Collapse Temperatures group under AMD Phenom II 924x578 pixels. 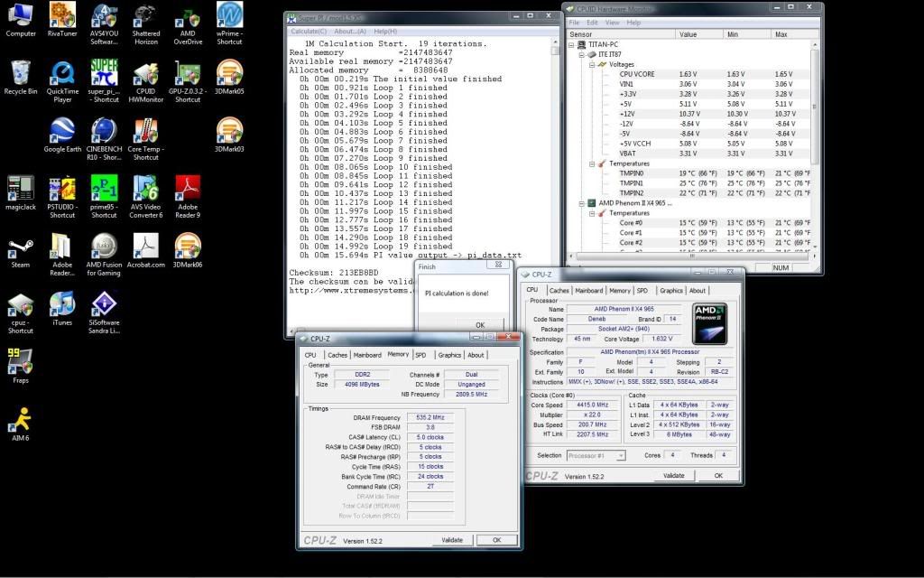592,213
